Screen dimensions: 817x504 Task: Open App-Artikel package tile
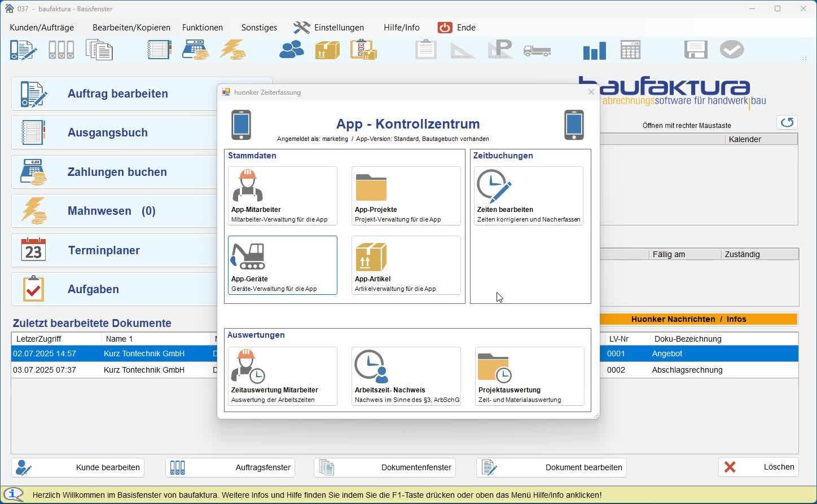point(406,265)
